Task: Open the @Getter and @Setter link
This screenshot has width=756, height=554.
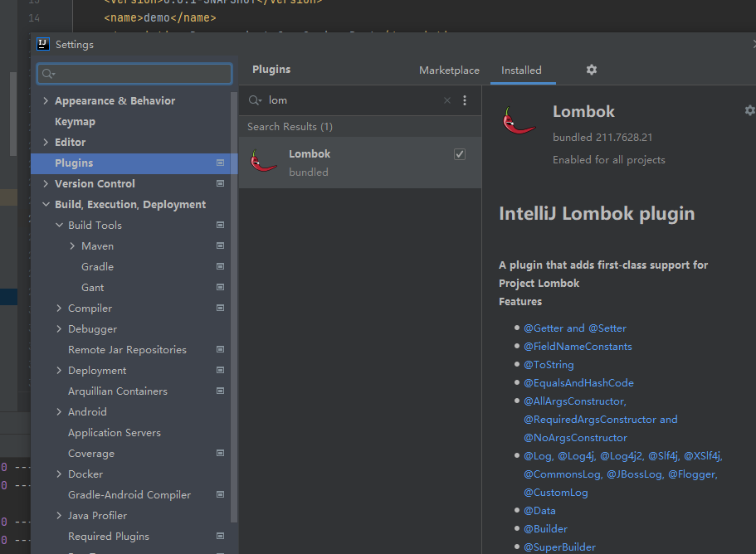Action: (x=575, y=328)
